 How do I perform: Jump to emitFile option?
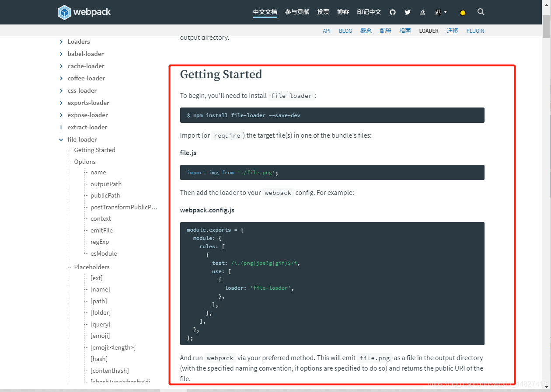(101, 230)
